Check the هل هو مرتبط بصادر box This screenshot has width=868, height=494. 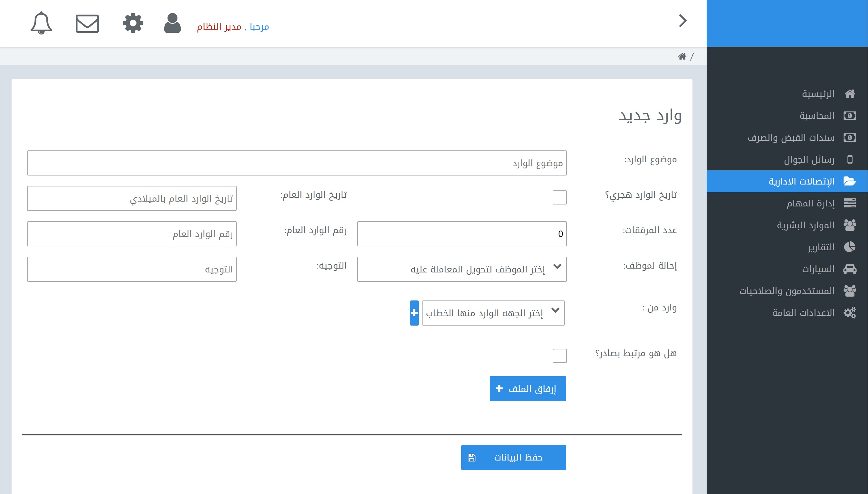click(559, 356)
